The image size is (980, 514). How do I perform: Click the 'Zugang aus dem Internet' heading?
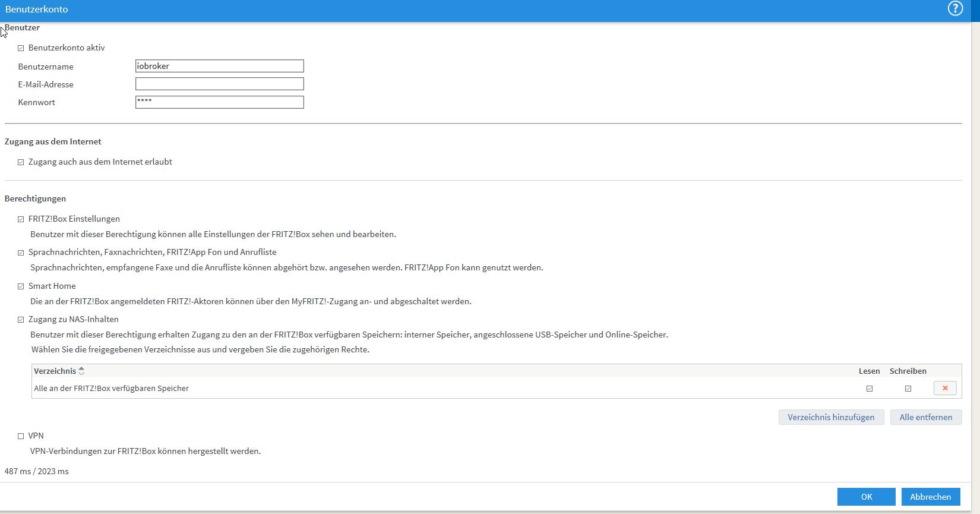click(53, 141)
